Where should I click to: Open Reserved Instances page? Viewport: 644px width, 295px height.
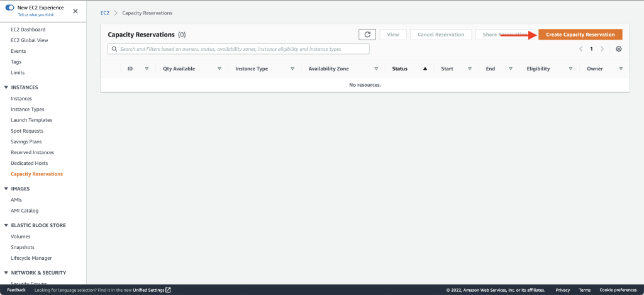point(33,152)
